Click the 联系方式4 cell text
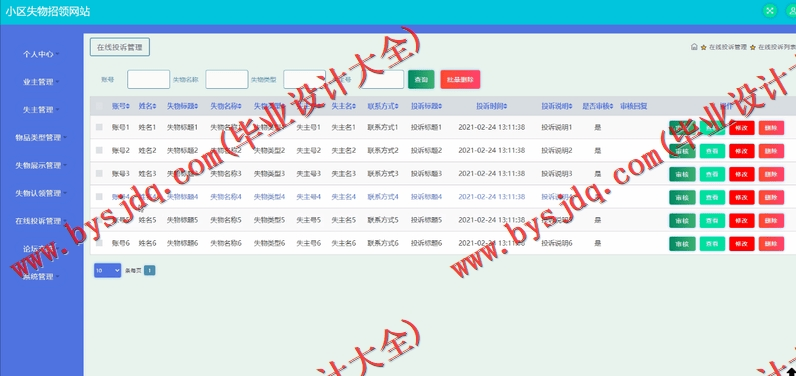Viewport: 796px width, 376px height. [383, 197]
